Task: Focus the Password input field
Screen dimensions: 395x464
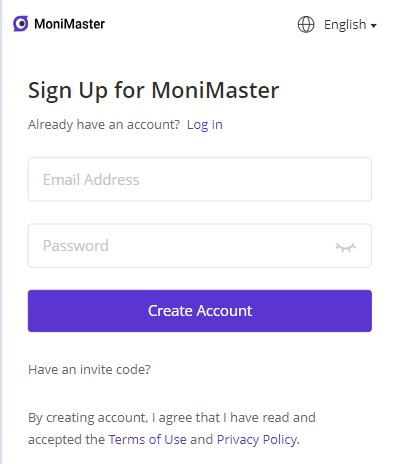Action: pos(200,246)
